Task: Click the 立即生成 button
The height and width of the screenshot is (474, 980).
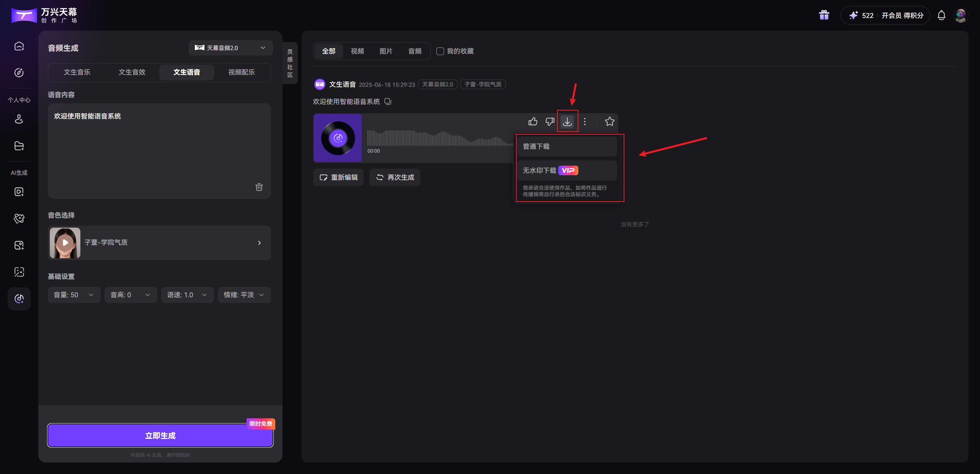Action: coord(160,435)
